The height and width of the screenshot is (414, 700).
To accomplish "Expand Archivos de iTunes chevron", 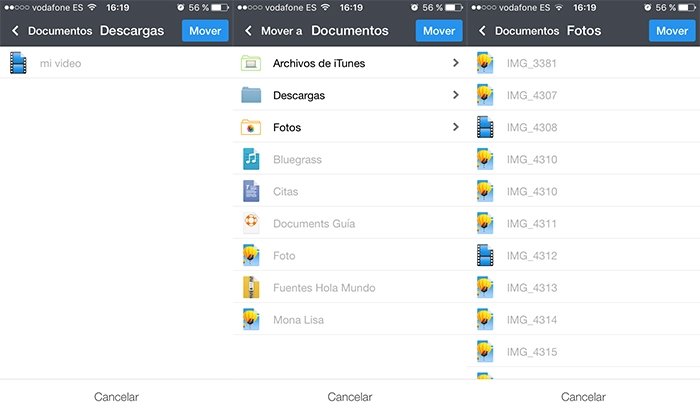I will tap(455, 63).
